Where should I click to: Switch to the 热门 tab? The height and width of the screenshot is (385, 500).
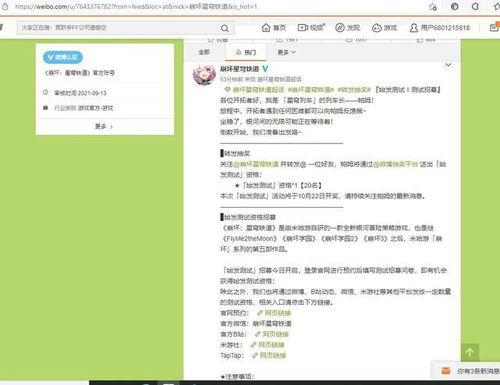(x=246, y=52)
